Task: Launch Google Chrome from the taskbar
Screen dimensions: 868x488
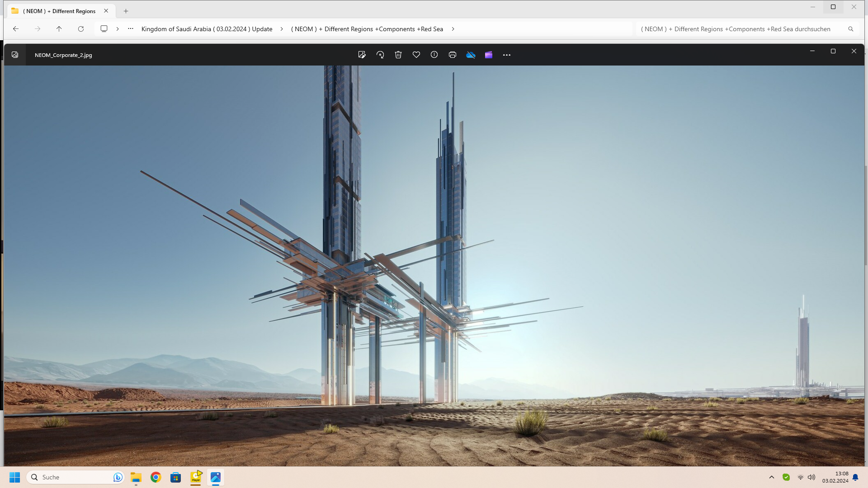Action: pos(156,477)
